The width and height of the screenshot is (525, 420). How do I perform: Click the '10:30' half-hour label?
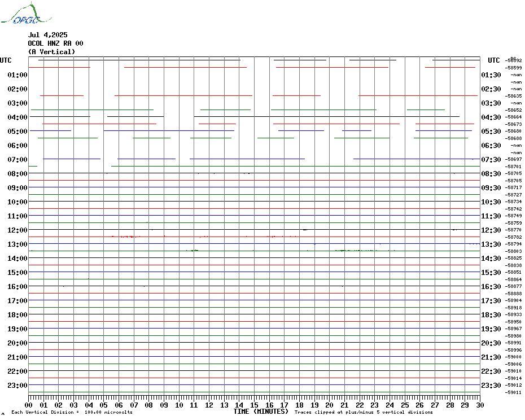491,202
